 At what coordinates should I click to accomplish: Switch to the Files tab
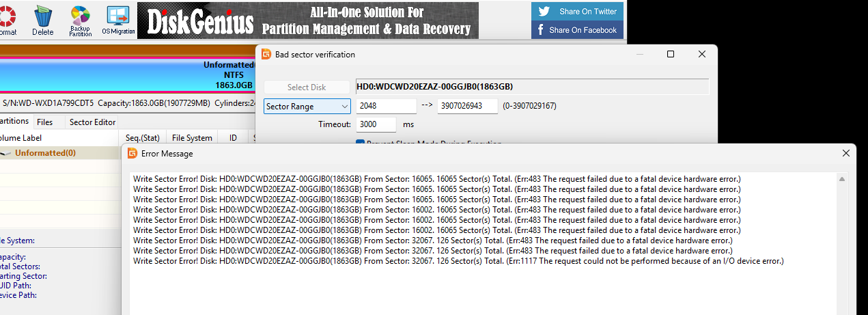[x=44, y=122]
